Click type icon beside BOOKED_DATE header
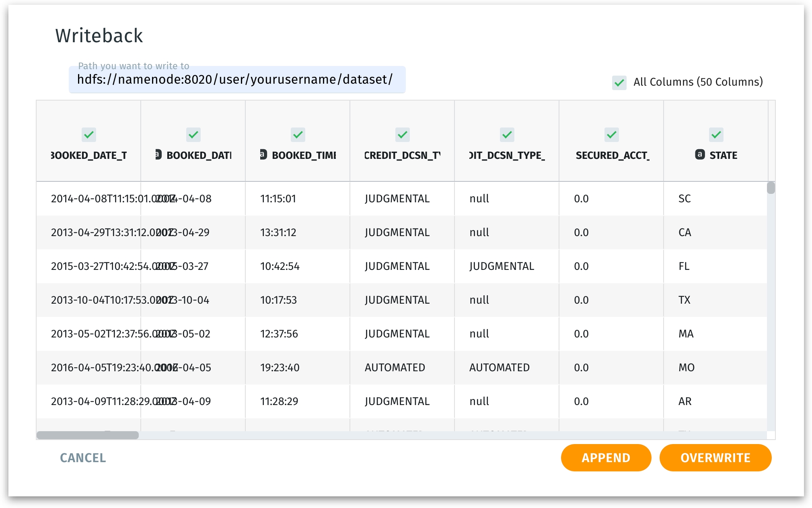This screenshot has height=508, width=812. 159,154
